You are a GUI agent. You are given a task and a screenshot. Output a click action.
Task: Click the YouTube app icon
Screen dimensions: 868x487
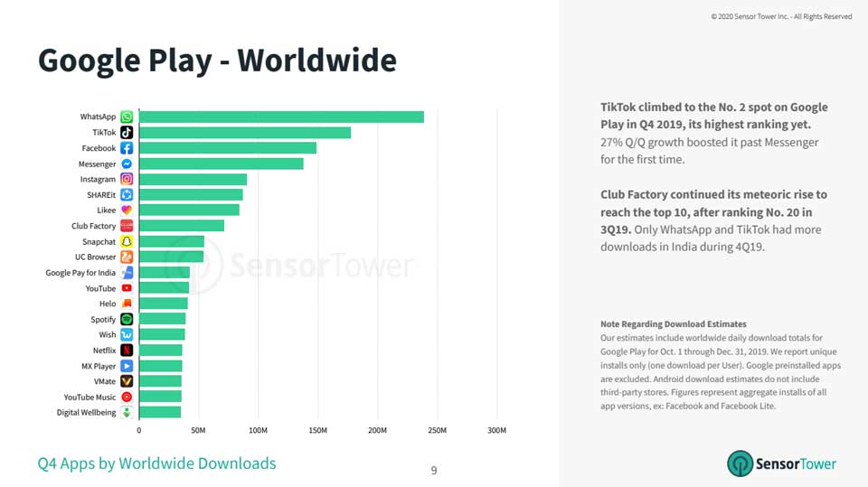[127, 287]
